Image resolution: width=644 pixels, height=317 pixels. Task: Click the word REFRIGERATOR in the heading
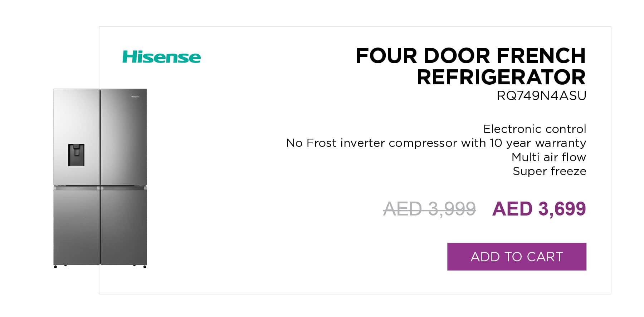click(x=501, y=77)
